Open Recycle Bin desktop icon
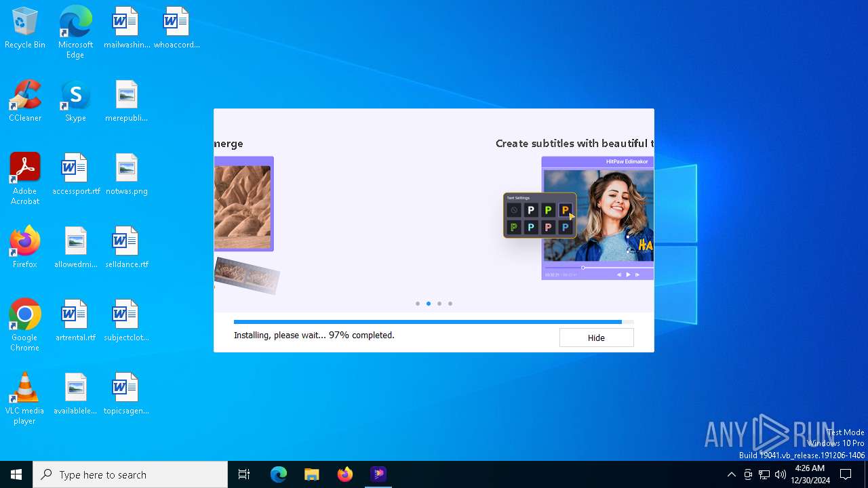The height and width of the screenshot is (488, 868). pyautogui.click(x=25, y=28)
